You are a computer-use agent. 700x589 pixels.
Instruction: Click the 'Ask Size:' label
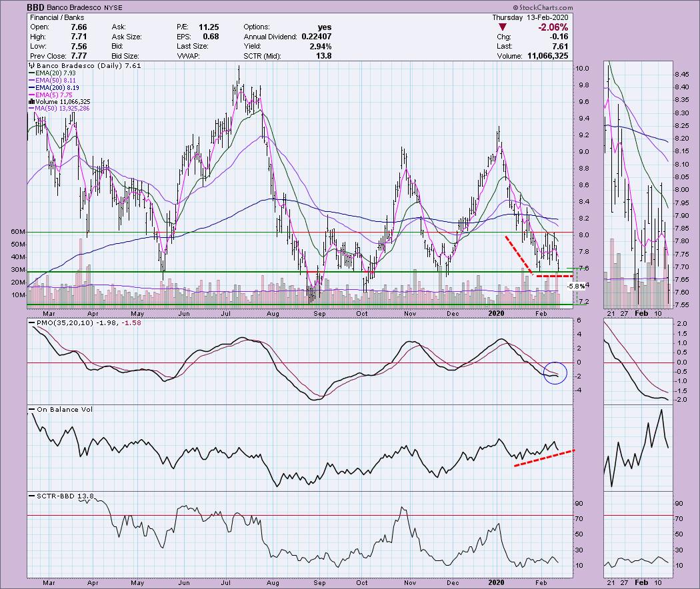(x=127, y=37)
